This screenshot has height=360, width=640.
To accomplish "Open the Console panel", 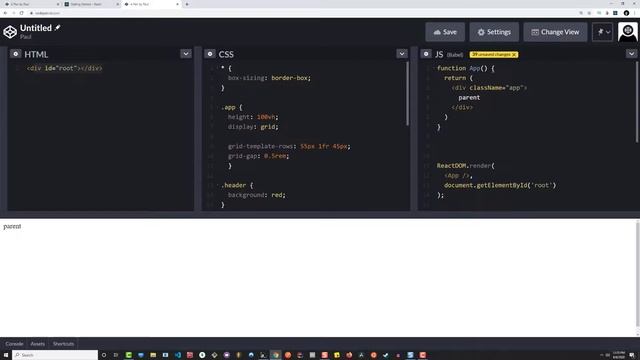I will pyautogui.click(x=14, y=344).
